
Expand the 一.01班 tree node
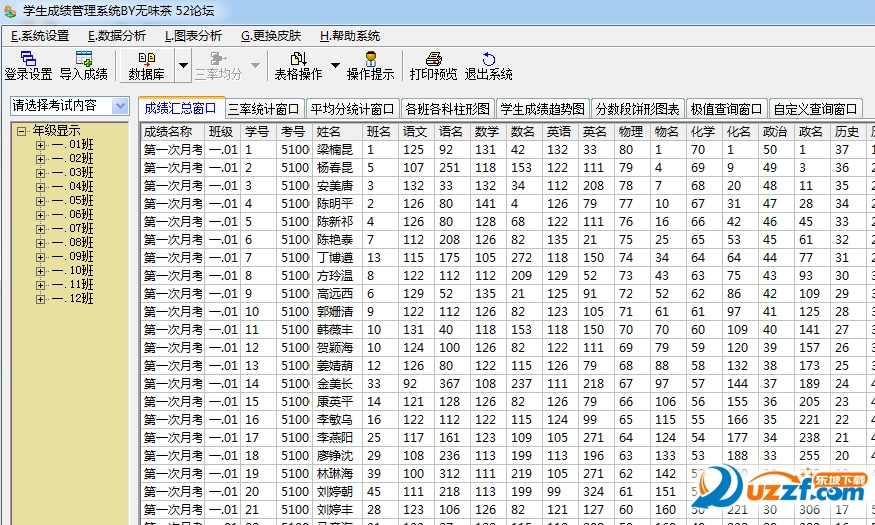click(41, 145)
